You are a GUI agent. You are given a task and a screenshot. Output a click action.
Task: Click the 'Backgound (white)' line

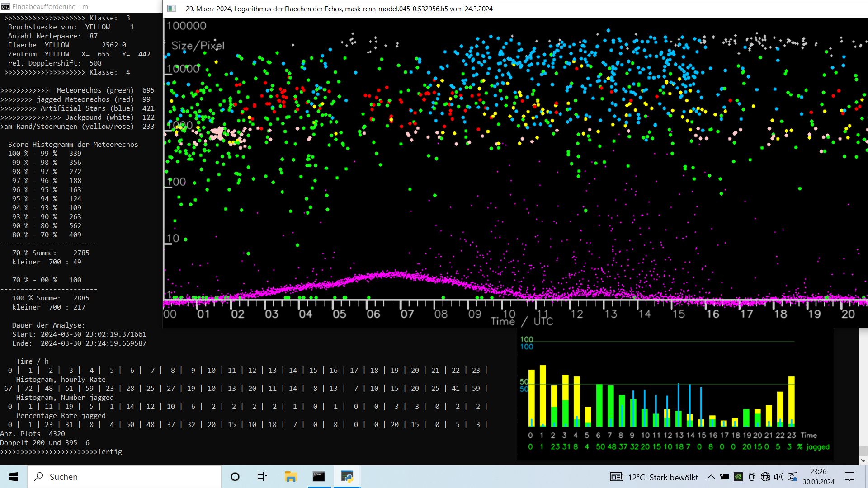pyautogui.click(x=77, y=117)
